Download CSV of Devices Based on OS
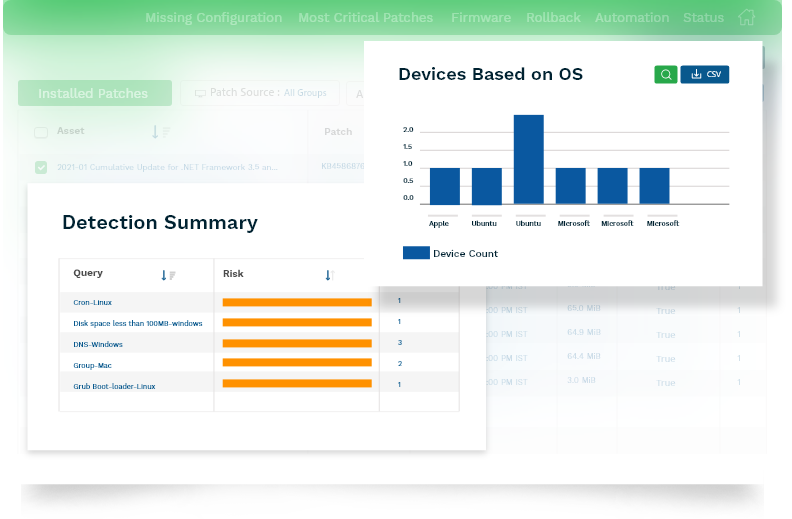The height and width of the screenshot is (519, 792). [705, 74]
